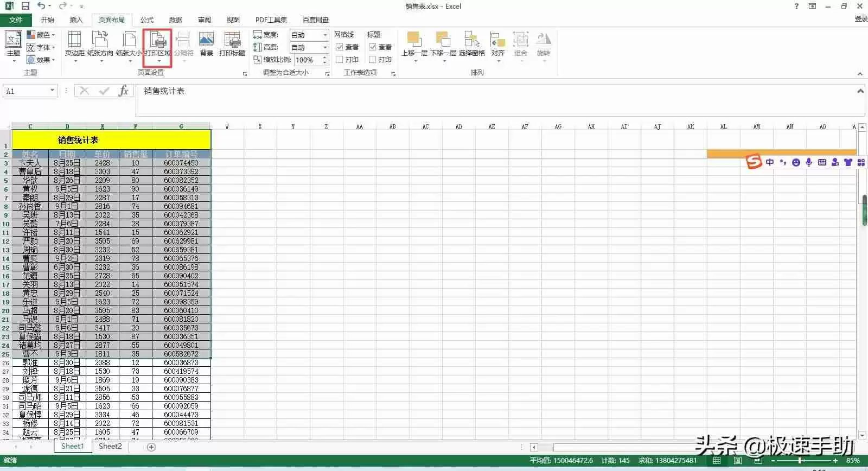Expand the Width (宽度) dropdown
The image size is (868, 471).
[325, 35]
